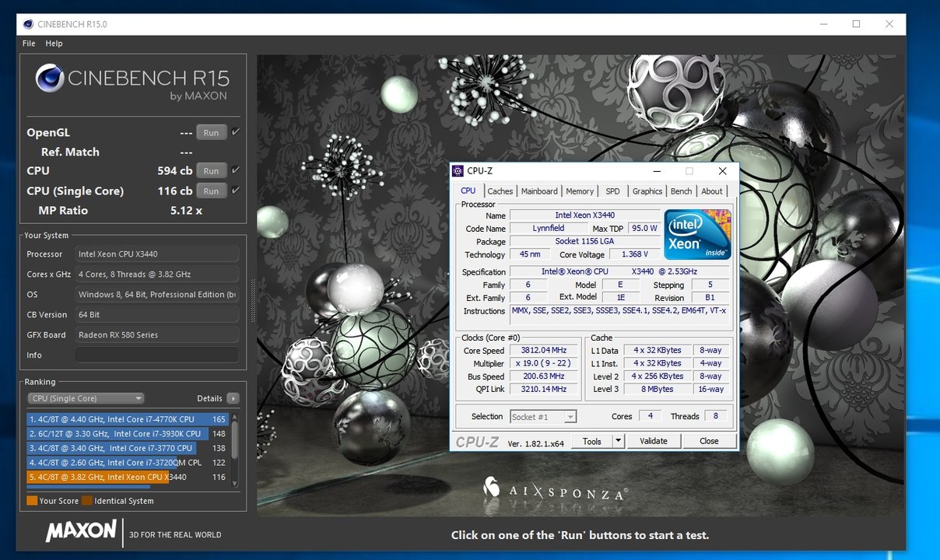Image resolution: width=940 pixels, height=560 pixels.
Task: Switch to the Memory tab in CPU-Z
Action: [580, 191]
